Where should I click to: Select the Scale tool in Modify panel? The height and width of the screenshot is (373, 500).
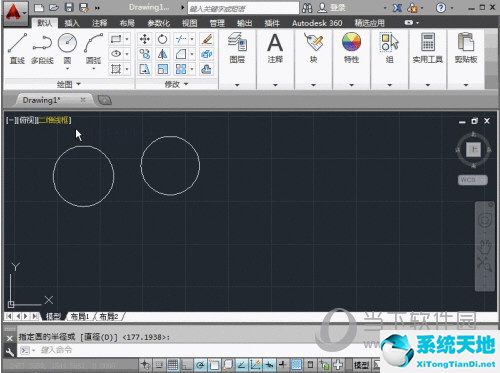tap(163, 69)
